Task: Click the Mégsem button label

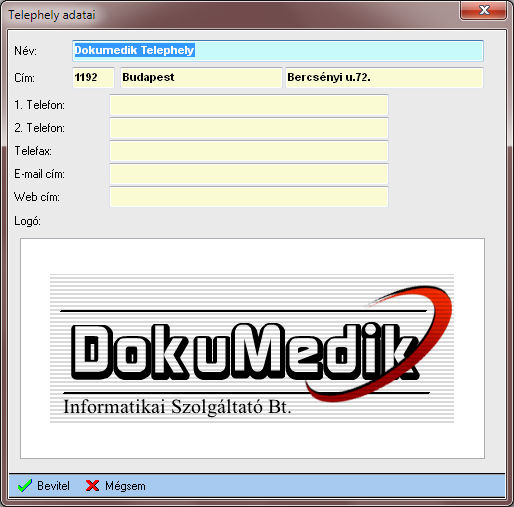Action: (125, 486)
